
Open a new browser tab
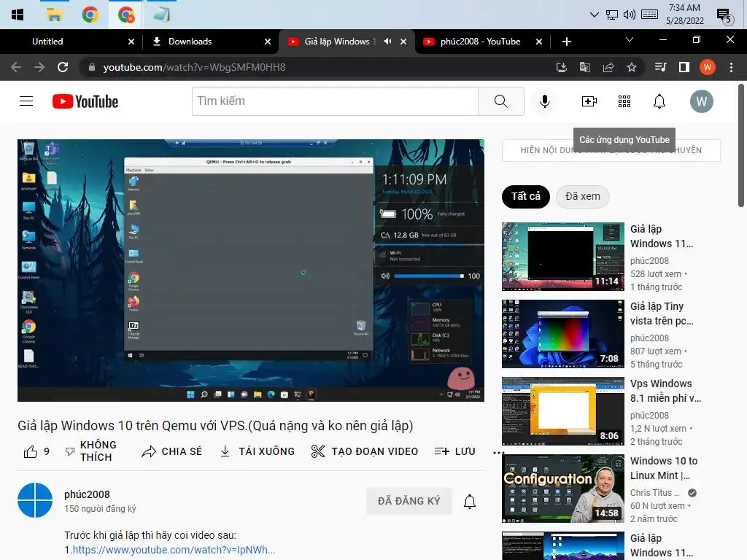[x=566, y=42]
